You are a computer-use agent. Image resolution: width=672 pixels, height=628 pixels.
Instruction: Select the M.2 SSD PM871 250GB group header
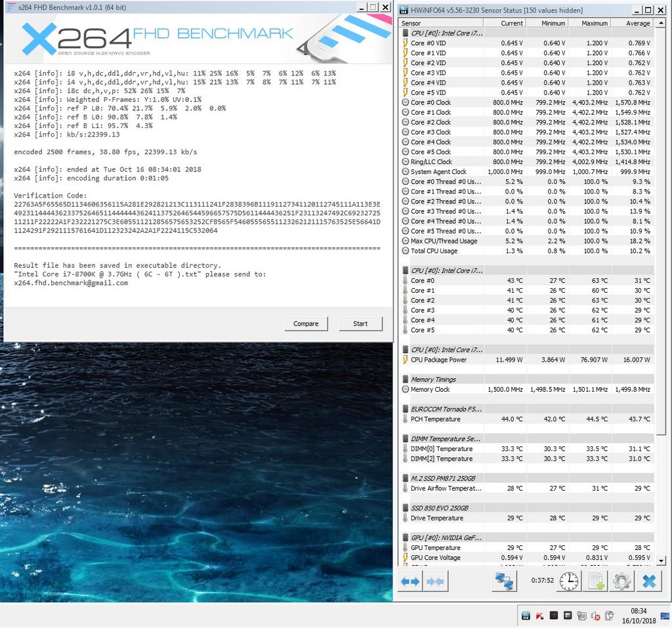[x=527, y=478]
